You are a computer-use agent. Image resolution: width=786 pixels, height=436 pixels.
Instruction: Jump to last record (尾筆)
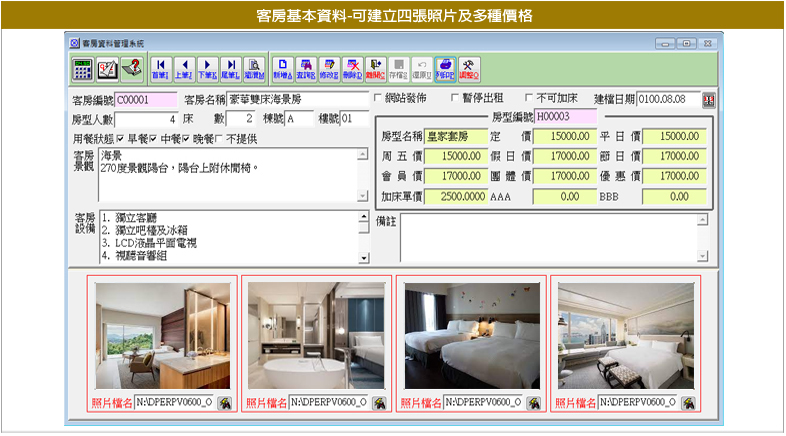[230, 68]
